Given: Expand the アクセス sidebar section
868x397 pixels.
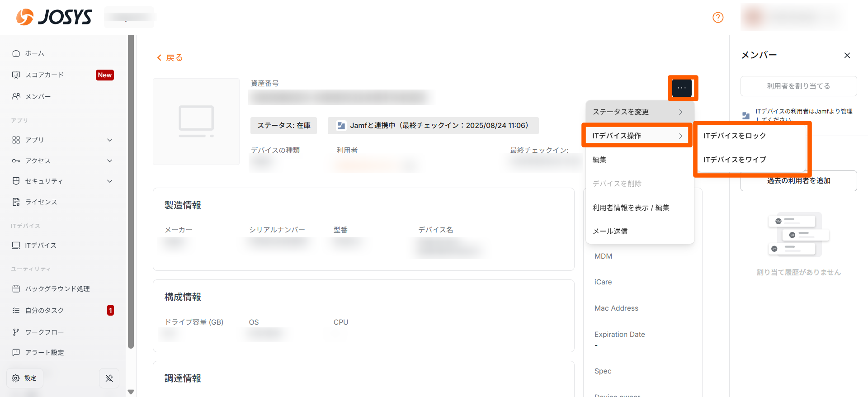Looking at the screenshot, I should [x=109, y=161].
